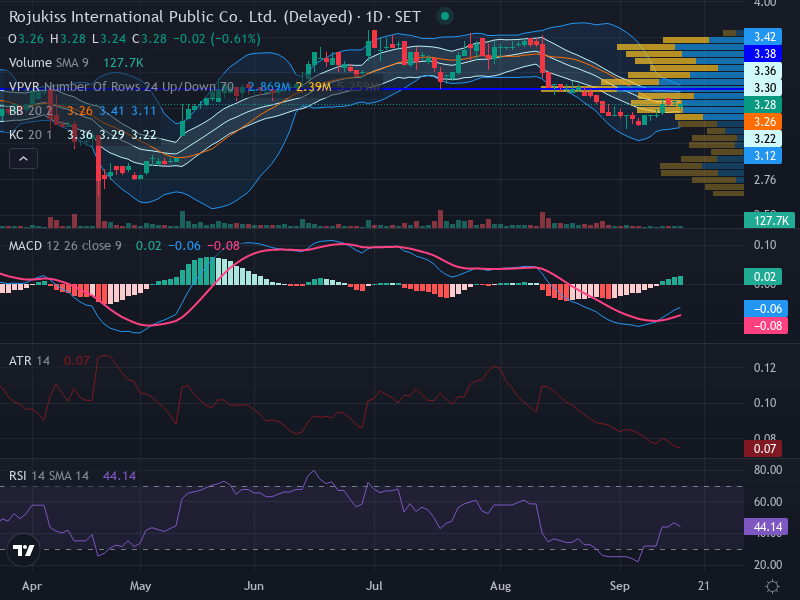This screenshot has height=600, width=800.
Task: Select the Volume SMA 9 indicator label
Action: point(48,63)
